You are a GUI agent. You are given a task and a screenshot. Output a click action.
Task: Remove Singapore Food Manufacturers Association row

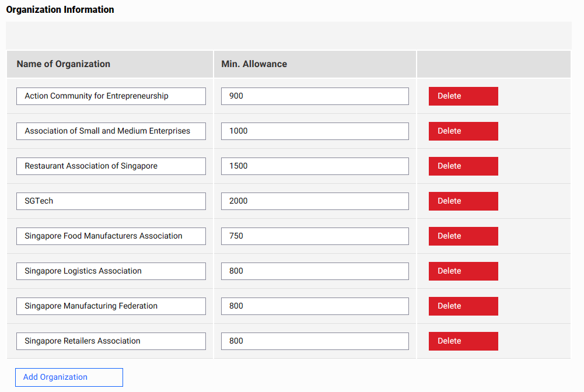point(463,236)
